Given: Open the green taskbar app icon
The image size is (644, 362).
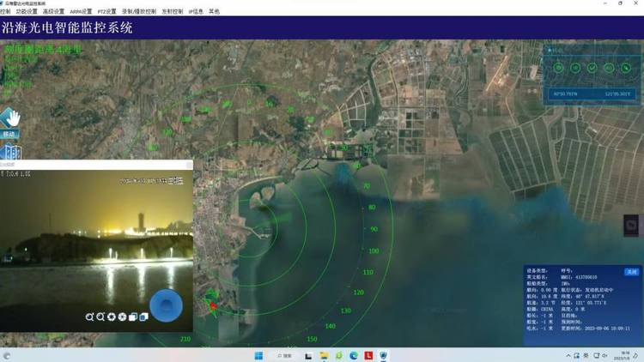Looking at the screenshot, I should pos(338,355).
